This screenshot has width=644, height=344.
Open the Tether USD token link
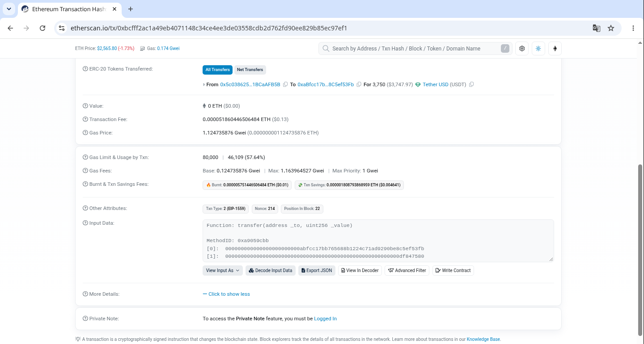[435, 84]
